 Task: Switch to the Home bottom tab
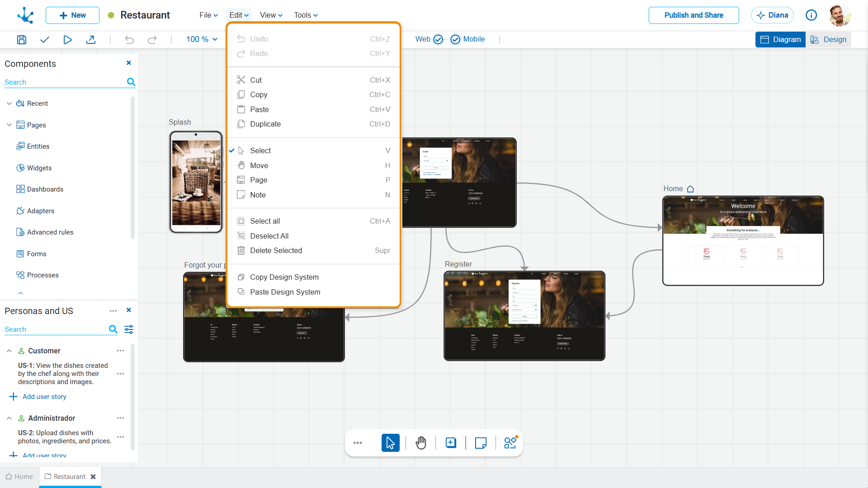tap(19, 477)
